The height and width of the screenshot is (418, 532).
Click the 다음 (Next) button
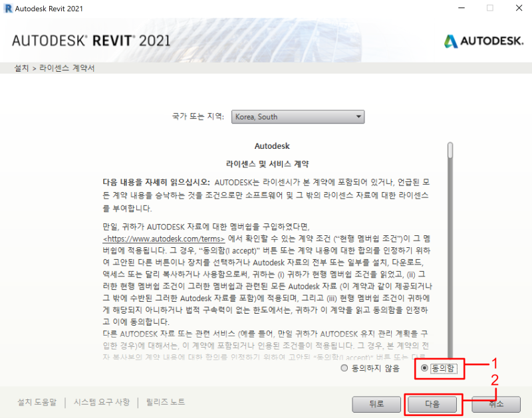pos(432,404)
